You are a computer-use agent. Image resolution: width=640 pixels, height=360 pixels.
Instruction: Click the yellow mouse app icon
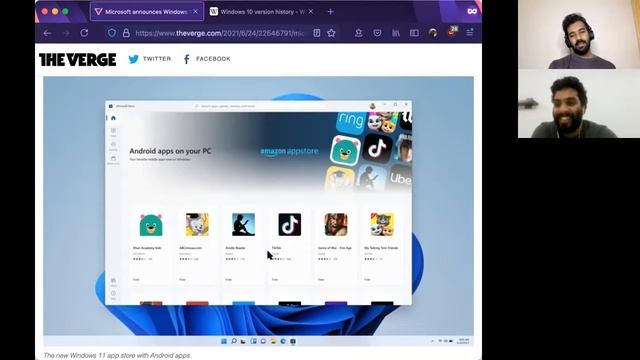(197, 224)
